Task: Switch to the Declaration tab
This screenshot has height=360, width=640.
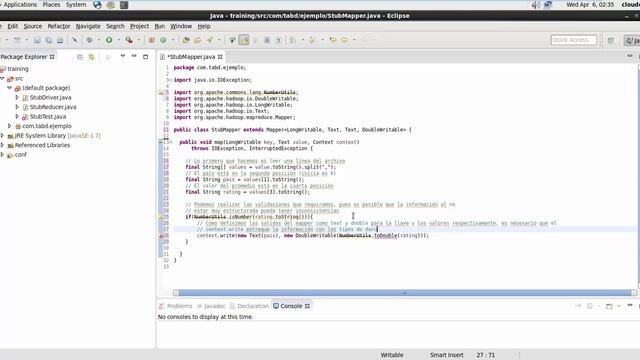Action: click(x=249, y=306)
